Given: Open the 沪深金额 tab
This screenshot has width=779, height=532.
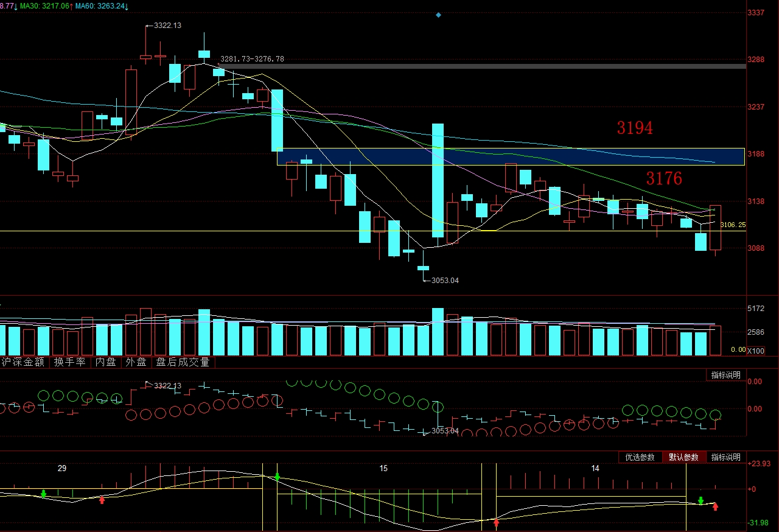Looking at the screenshot, I should (x=23, y=362).
